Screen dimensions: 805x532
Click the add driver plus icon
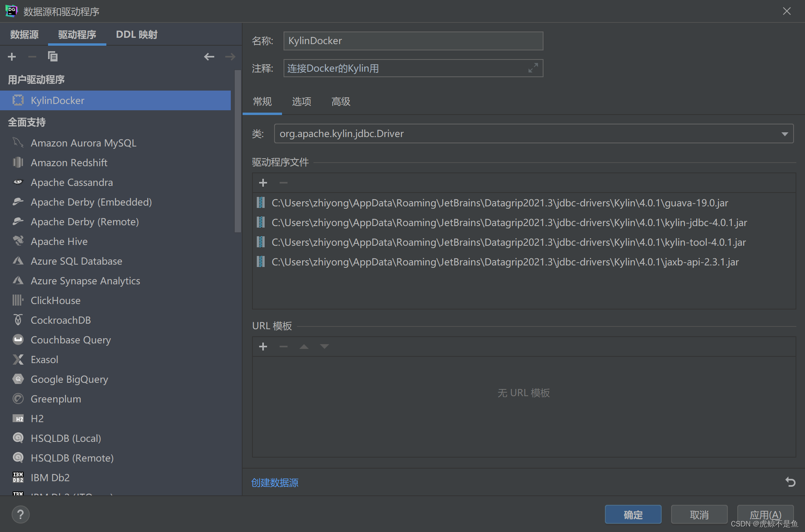[12, 57]
